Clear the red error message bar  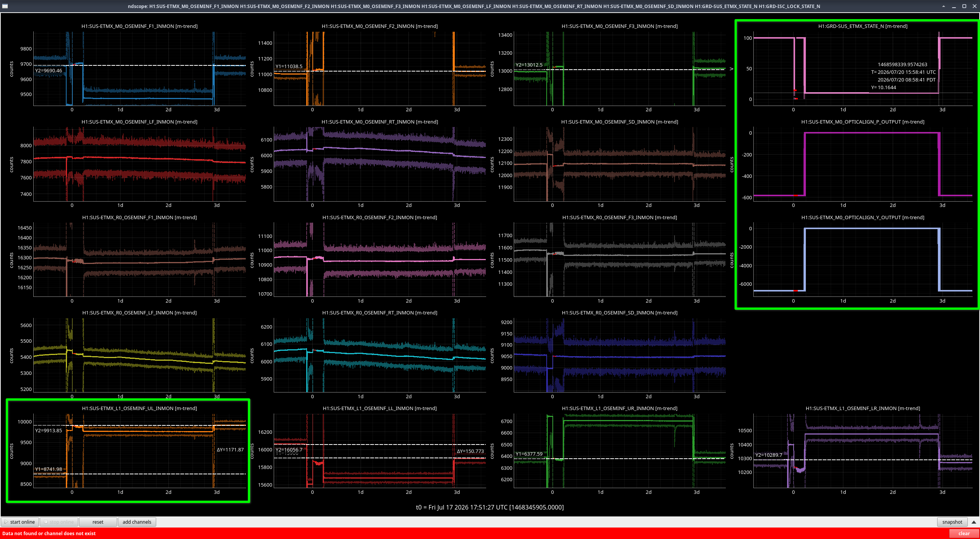pyautogui.click(x=964, y=533)
